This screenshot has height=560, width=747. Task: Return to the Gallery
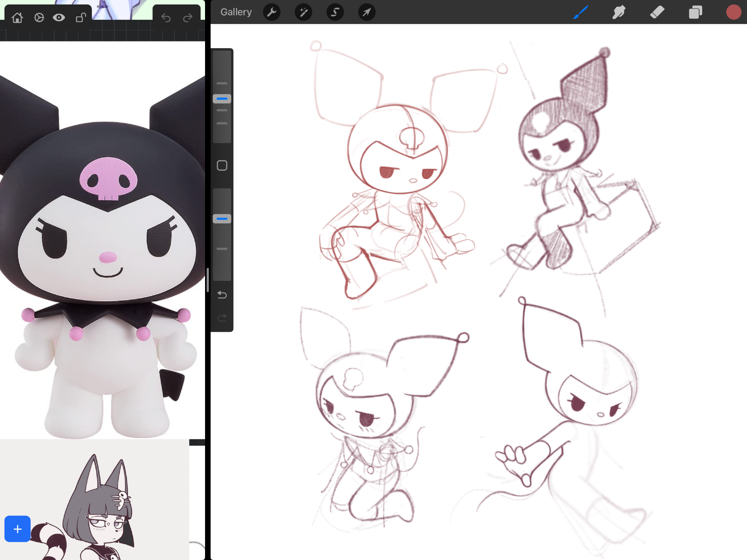[236, 12]
